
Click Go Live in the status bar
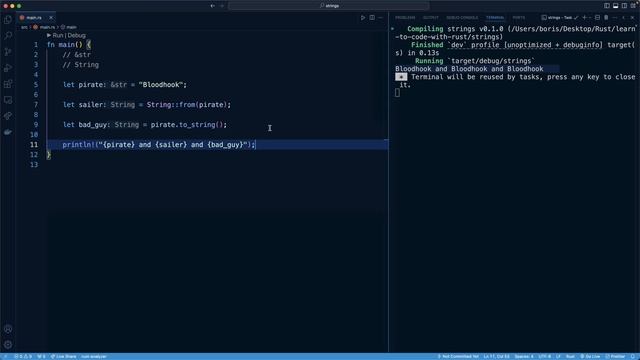point(590,356)
